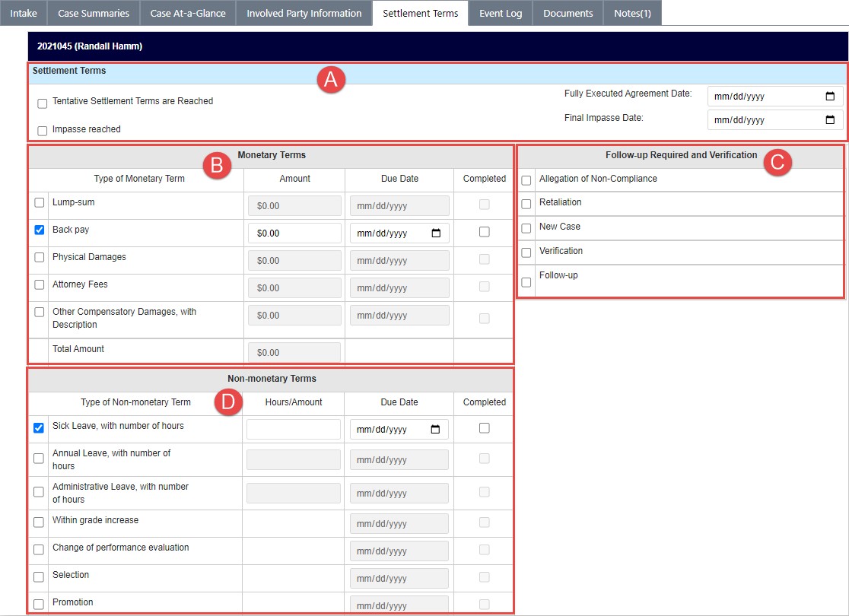Open the Case Summaries tab

tap(93, 13)
